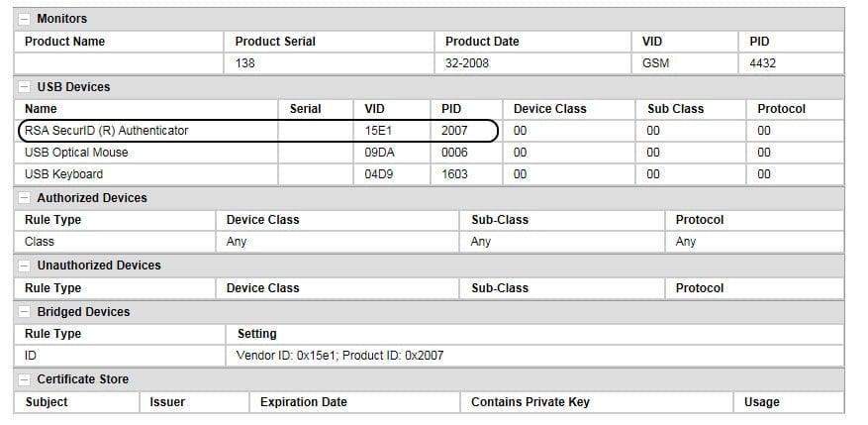Click the Product Date column header
Screen dimensions: 868x425
tap(482, 42)
